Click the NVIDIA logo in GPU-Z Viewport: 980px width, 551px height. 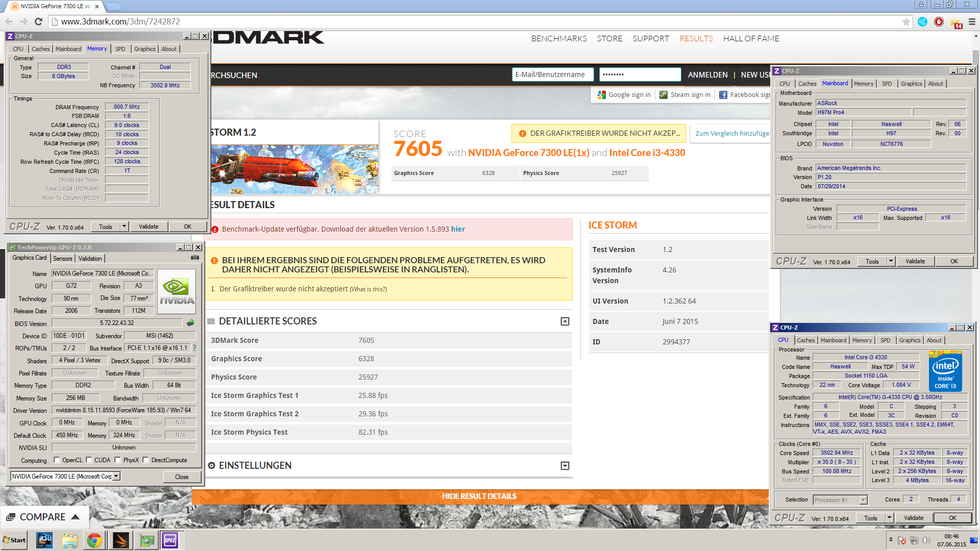(177, 291)
